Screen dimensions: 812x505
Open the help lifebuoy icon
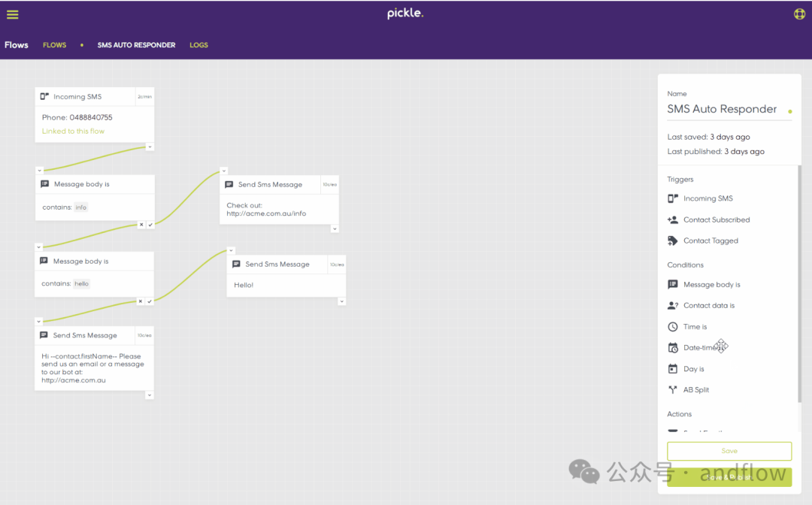click(799, 14)
